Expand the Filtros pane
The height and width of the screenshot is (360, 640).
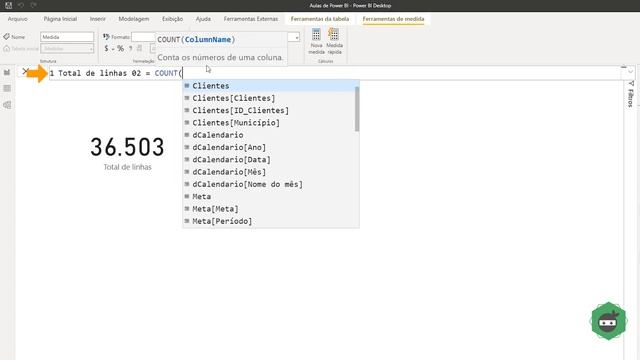coord(631,94)
